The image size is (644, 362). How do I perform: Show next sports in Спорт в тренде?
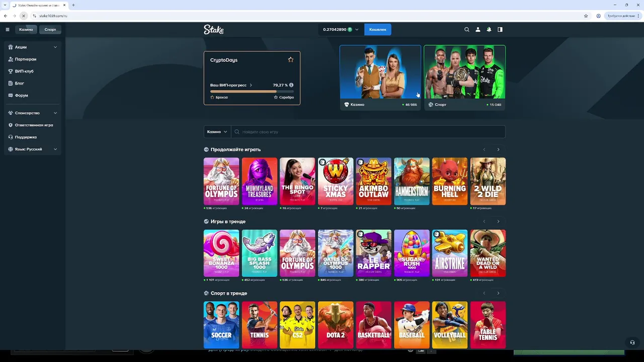coord(499,293)
